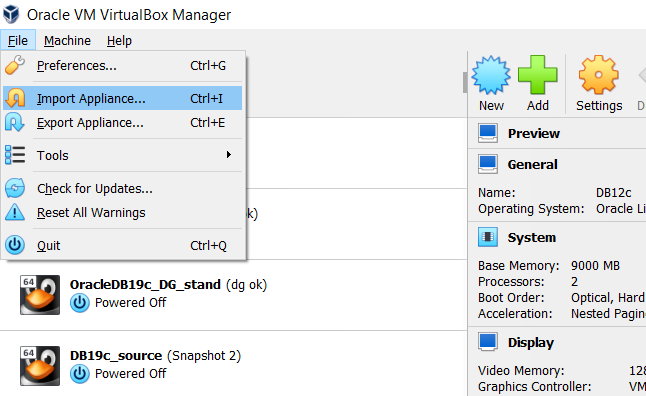646x396 pixels.
Task: Click the green Add machine plus icon
Action: [x=537, y=75]
